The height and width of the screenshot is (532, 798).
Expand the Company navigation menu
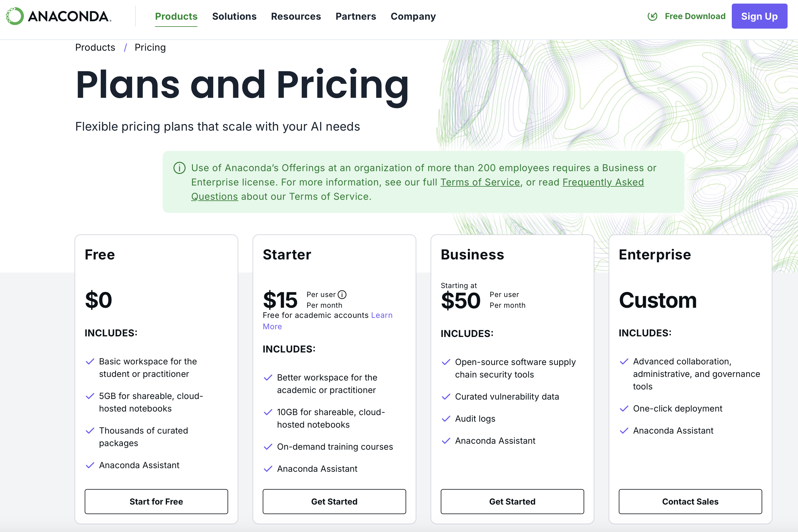(413, 16)
